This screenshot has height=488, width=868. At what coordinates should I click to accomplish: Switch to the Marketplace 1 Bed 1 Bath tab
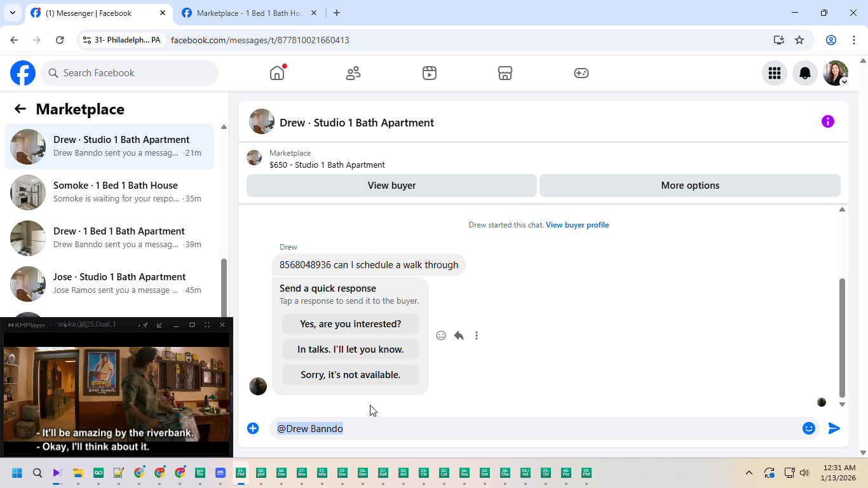click(249, 13)
